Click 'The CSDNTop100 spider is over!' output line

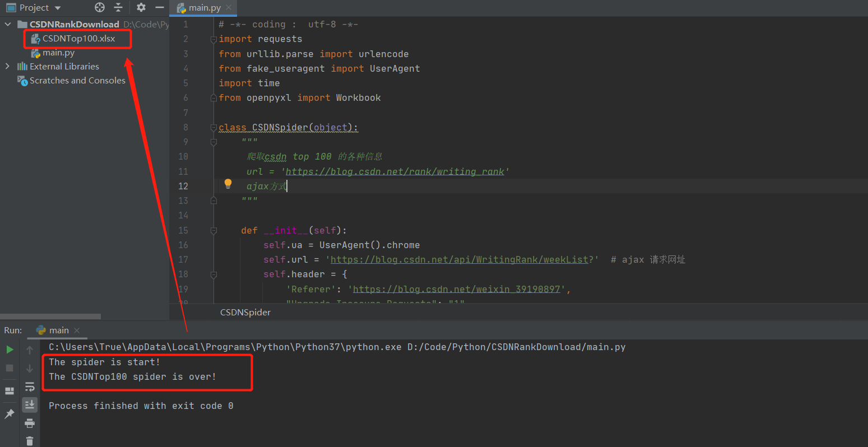132,376
